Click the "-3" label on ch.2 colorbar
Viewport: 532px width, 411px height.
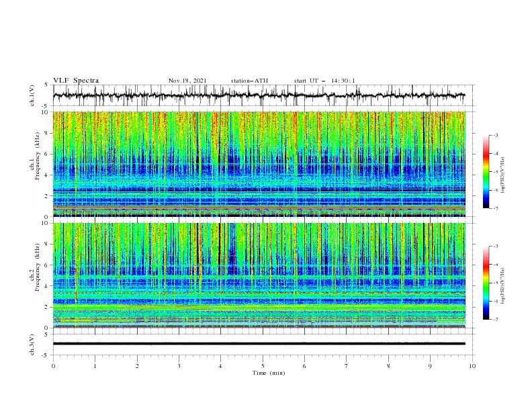[496, 246]
